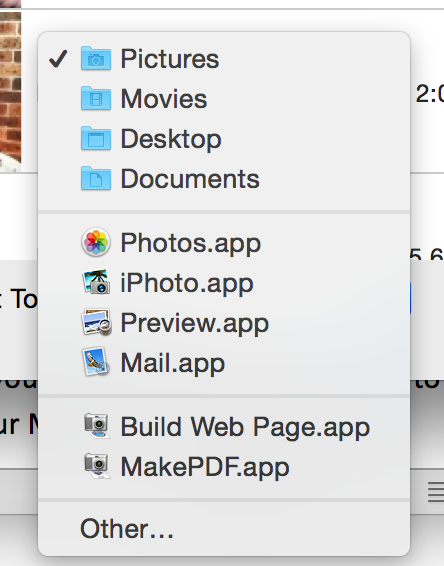Image resolution: width=444 pixels, height=566 pixels.
Task: Send images to Mail.app
Action: click(224, 363)
